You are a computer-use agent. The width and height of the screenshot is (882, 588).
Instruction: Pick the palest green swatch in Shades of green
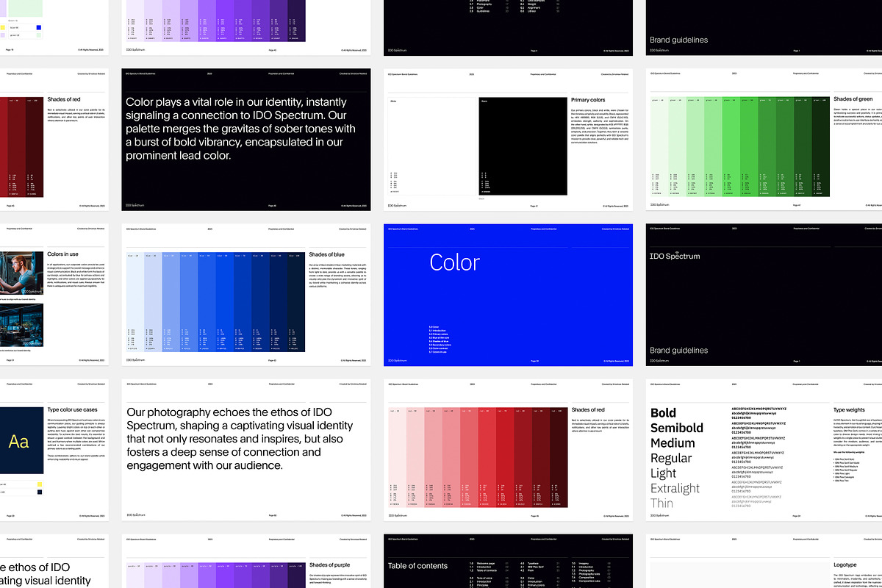[x=659, y=146]
